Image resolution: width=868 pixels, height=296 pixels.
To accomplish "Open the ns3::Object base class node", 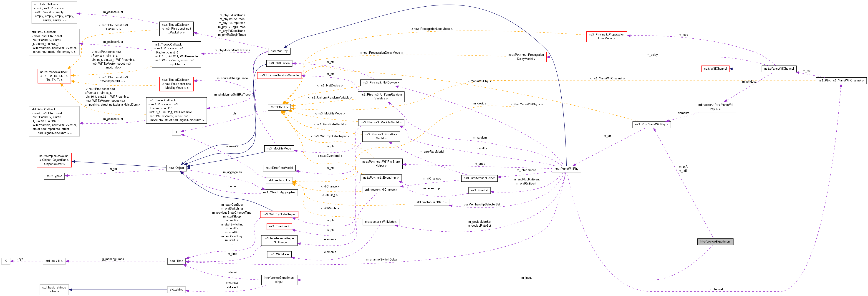I will click(x=177, y=168).
